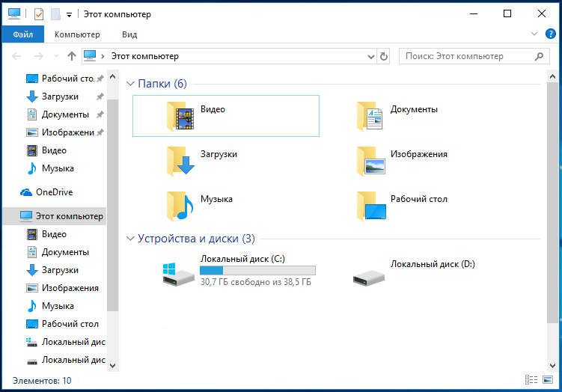Click Этот компьютер in the address bar

pyautogui.click(x=144, y=56)
